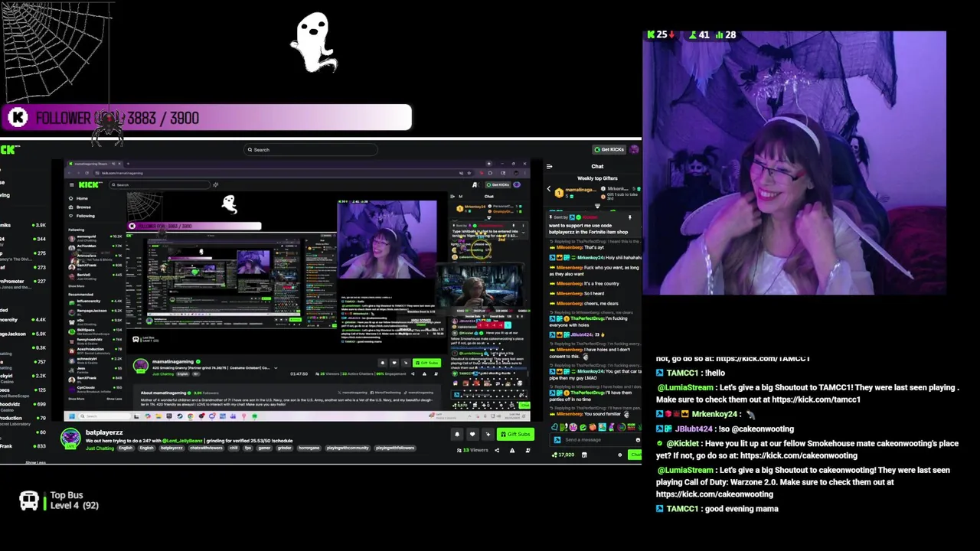Open Spotify from the inner Windows taskbar
Screen dimensions: 980x551
pyautogui.click(x=255, y=416)
